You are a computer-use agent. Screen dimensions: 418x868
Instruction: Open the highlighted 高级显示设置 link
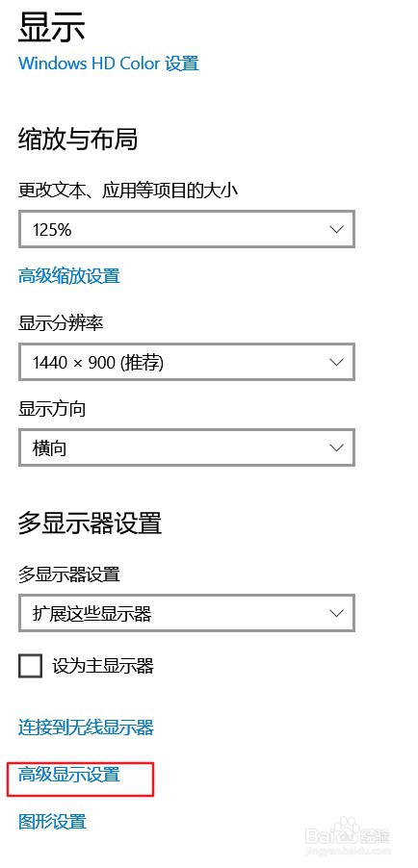(69, 774)
